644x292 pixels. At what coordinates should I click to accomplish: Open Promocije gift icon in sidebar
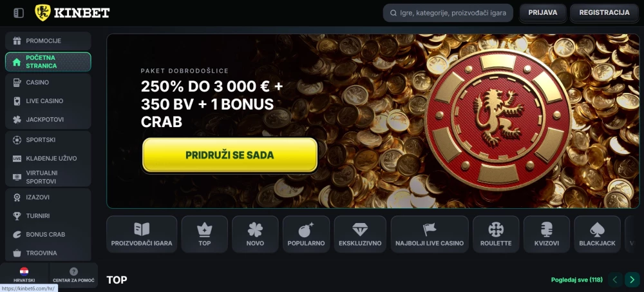(17, 41)
